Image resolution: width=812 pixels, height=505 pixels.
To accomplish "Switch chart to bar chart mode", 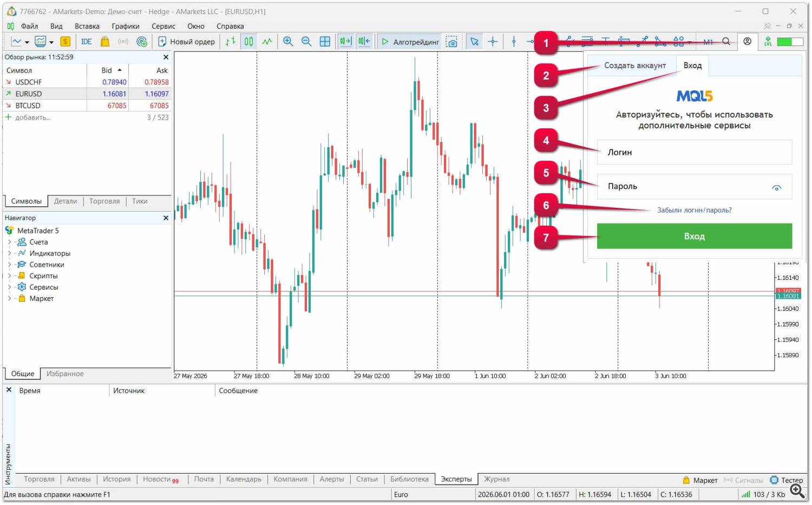I will (x=231, y=42).
